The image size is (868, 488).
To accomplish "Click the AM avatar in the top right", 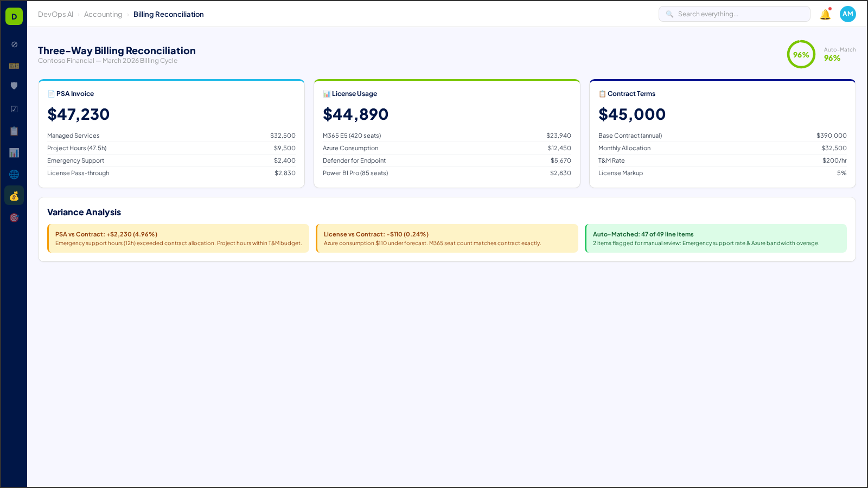I will [847, 14].
